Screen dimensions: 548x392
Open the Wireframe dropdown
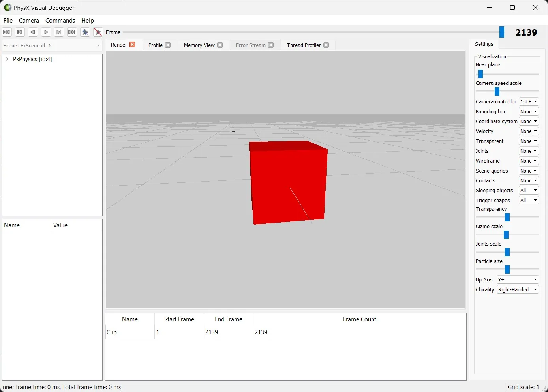point(529,161)
